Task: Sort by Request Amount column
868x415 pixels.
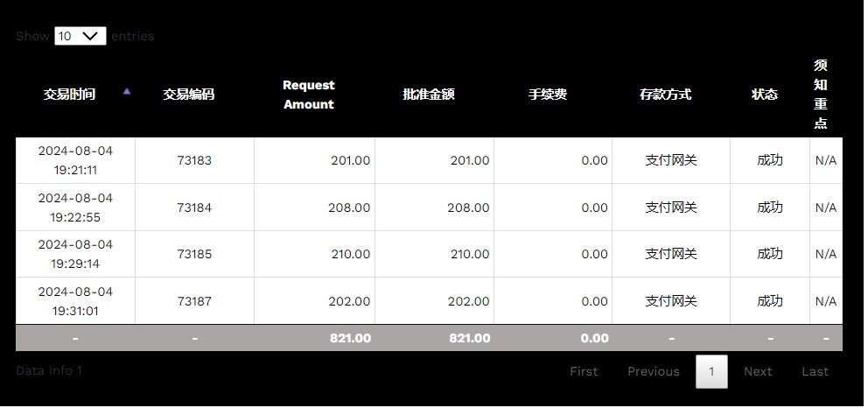Action: 308,95
